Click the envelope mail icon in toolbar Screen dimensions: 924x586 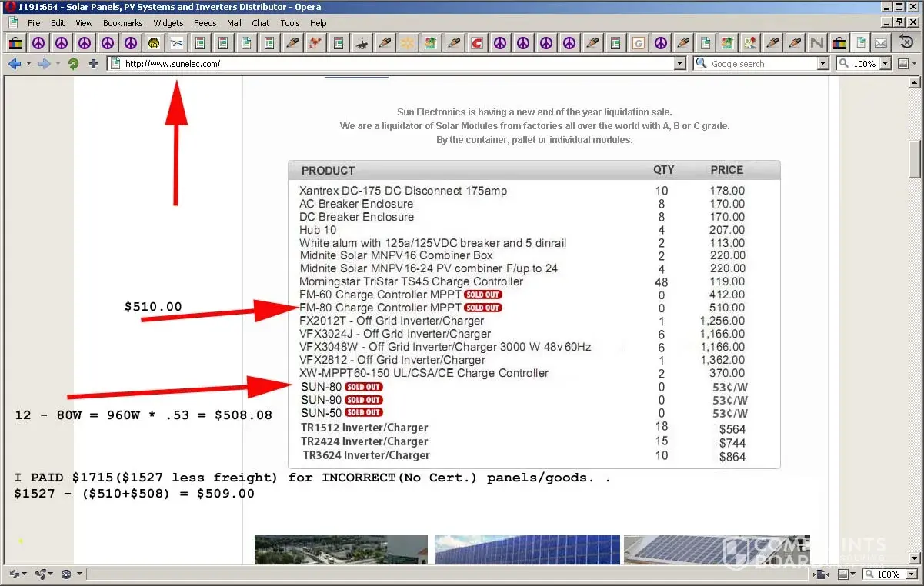[x=881, y=43]
